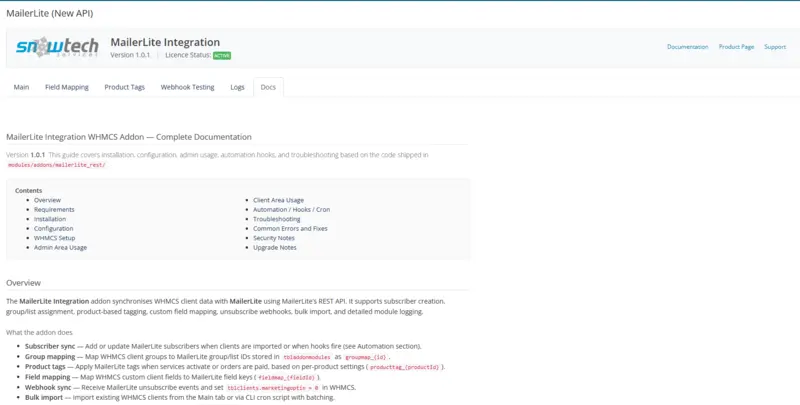Viewport: 800px width, 405px height.
Task: Click the Subscriber sync bullet label
Action: (50, 346)
